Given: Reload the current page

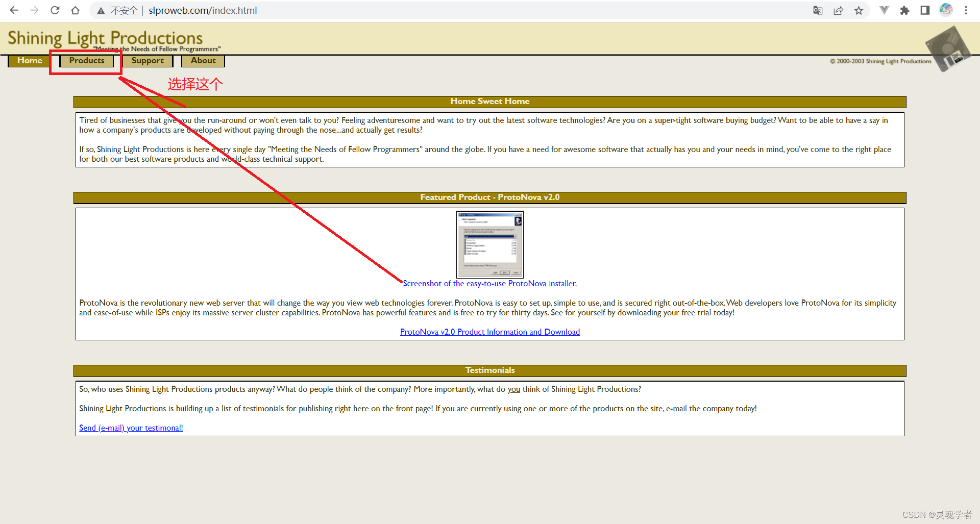Looking at the screenshot, I should pyautogui.click(x=55, y=10).
